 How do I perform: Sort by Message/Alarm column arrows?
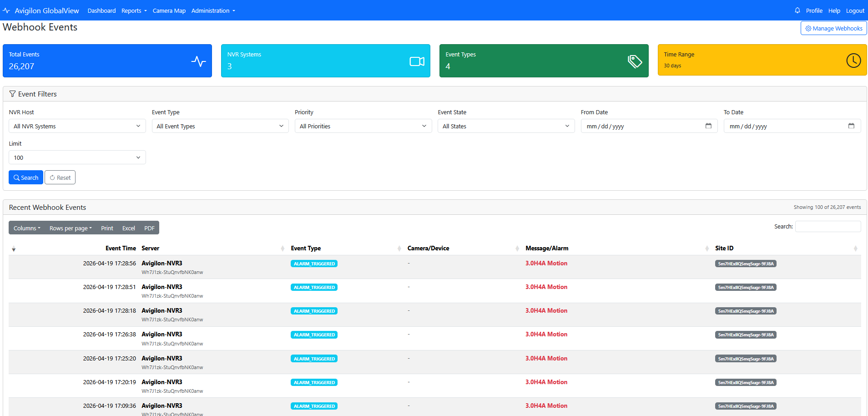(707, 249)
